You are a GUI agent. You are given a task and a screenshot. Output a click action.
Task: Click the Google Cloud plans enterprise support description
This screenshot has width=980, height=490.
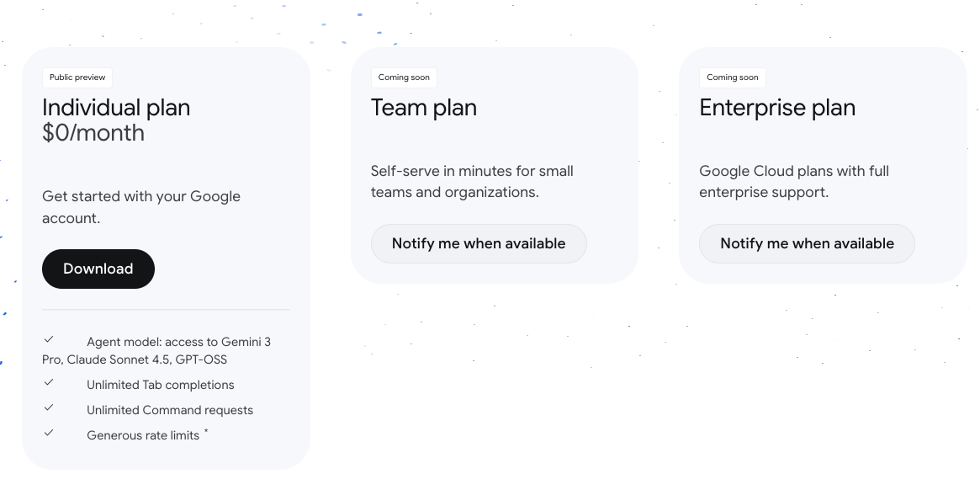(x=794, y=181)
